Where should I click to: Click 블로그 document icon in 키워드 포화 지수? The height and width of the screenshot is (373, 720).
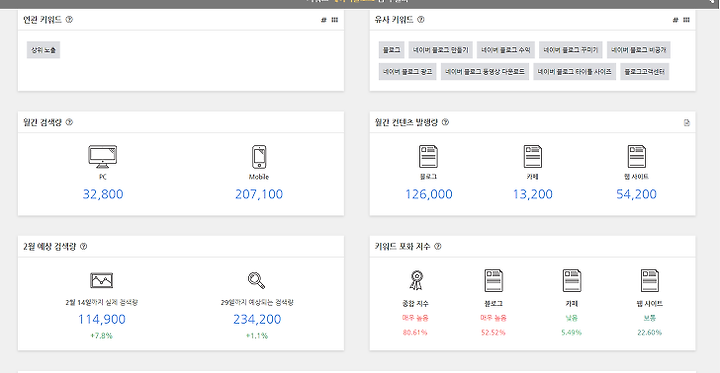(x=494, y=281)
